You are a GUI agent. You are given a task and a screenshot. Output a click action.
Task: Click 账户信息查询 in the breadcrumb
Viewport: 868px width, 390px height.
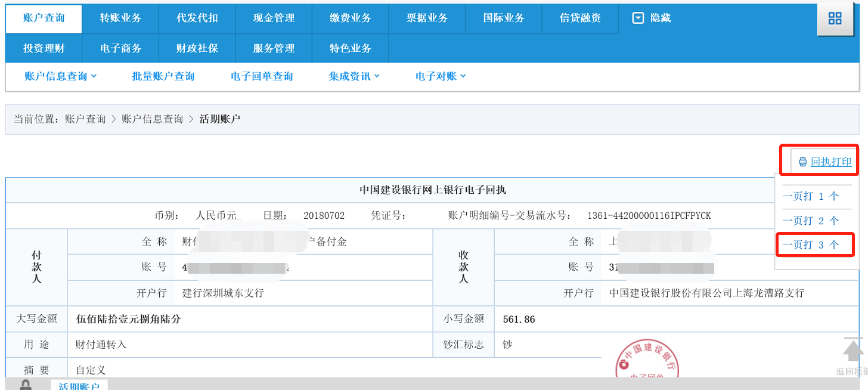point(153,119)
